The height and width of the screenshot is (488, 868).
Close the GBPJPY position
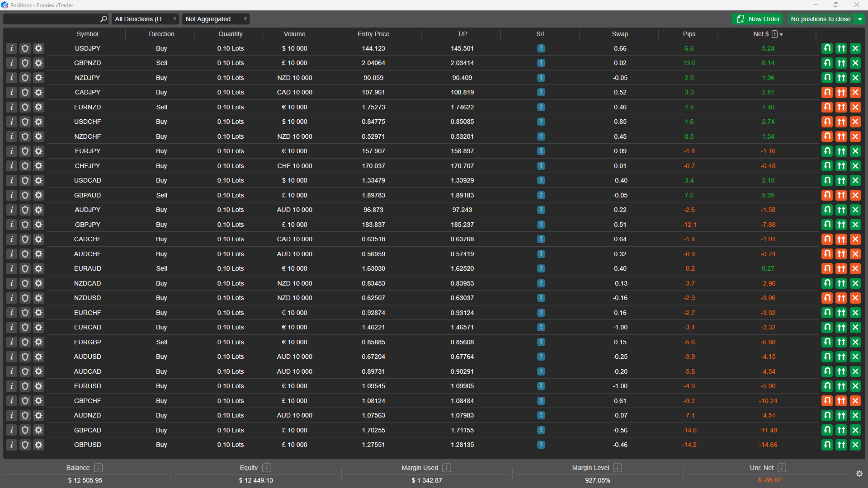[x=855, y=225]
